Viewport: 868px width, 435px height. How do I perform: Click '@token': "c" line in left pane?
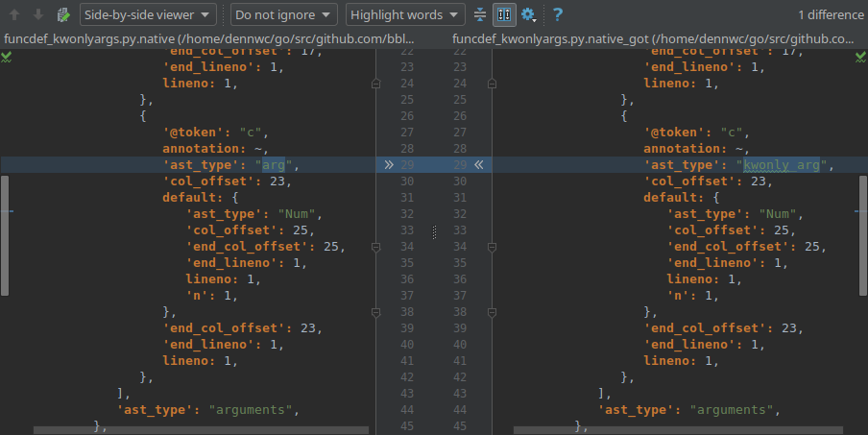coord(215,133)
